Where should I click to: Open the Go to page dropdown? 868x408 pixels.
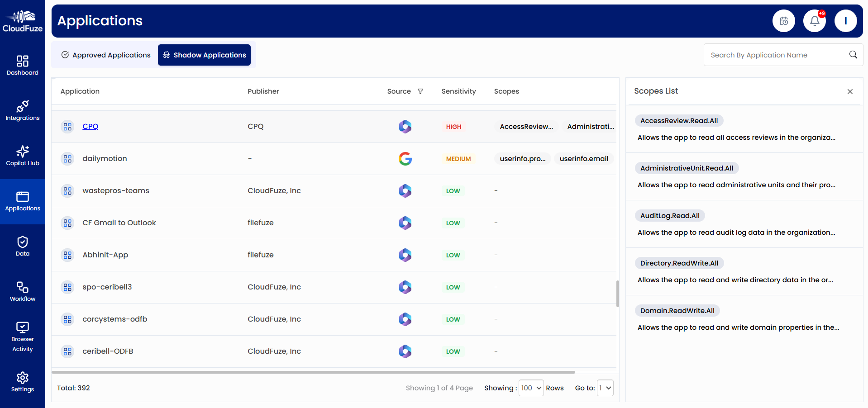click(605, 388)
